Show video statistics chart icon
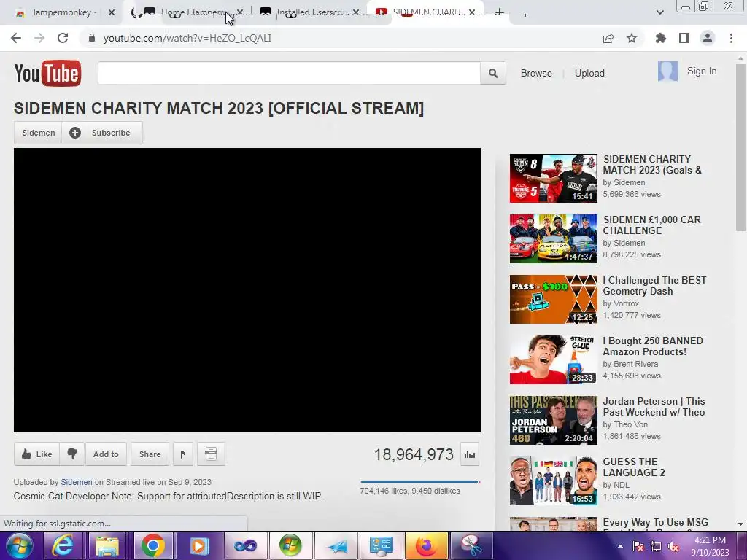 point(470,454)
